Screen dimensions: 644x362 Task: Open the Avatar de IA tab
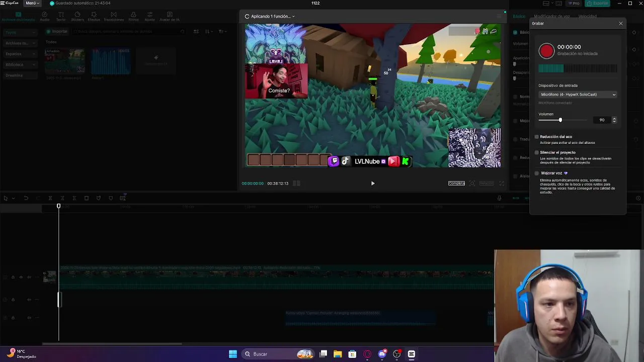tap(170, 17)
